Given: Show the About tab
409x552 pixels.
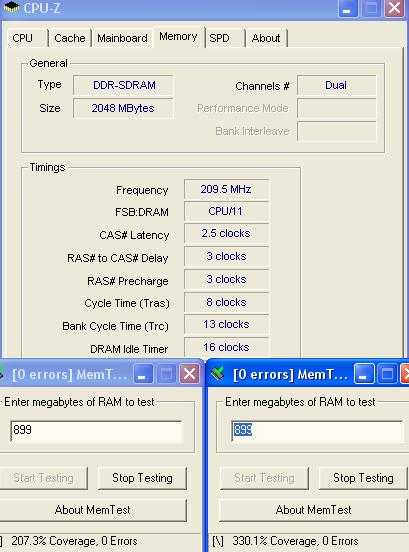Looking at the screenshot, I should [266, 38].
